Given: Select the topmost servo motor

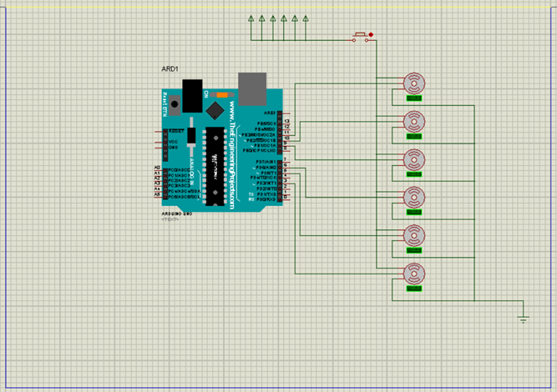Looking at the screenshot, I should pos(414,83).
